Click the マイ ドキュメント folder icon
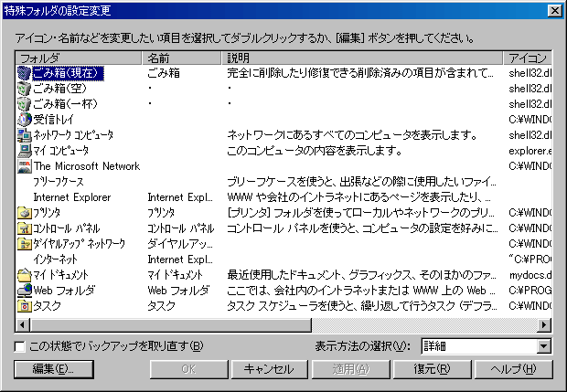The width and height of the screenshot is (567, 392). (x=24, y=275)
